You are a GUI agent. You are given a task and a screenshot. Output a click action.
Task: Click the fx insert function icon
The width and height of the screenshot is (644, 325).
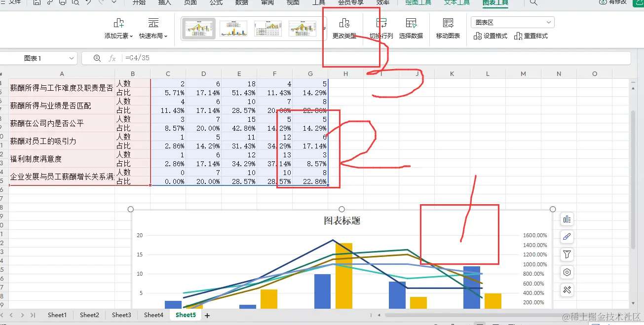pos(113,58)
